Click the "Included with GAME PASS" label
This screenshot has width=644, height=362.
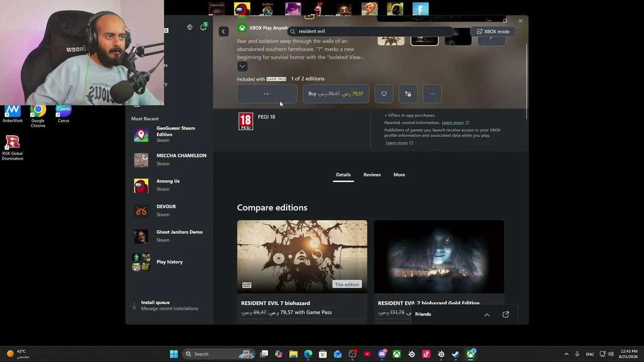coord(262,79)
